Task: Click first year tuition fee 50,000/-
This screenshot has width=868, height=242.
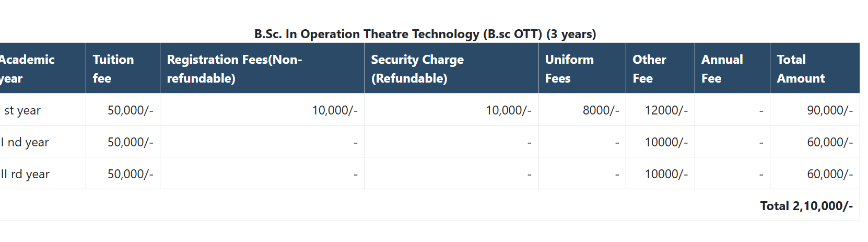Action: [130, 110]
